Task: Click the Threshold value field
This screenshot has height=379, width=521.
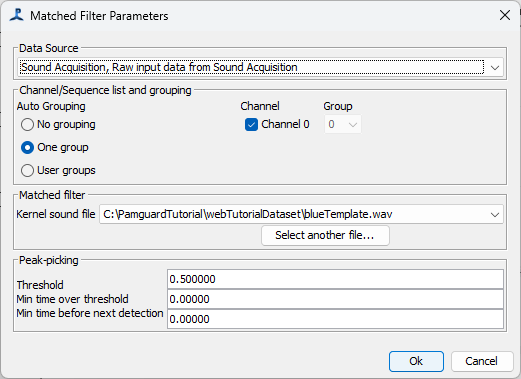Action: pos(335,279)
